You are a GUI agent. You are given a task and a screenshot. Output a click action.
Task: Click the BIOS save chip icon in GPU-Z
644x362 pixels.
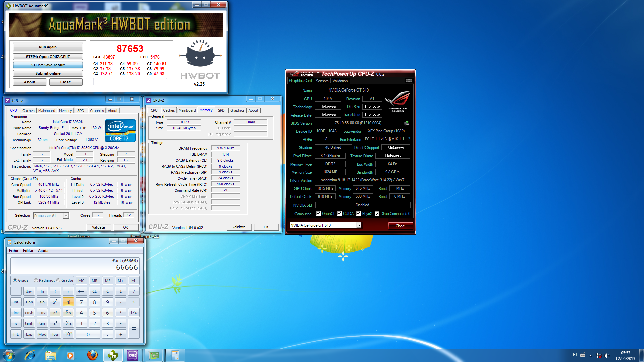click(406, 123)
